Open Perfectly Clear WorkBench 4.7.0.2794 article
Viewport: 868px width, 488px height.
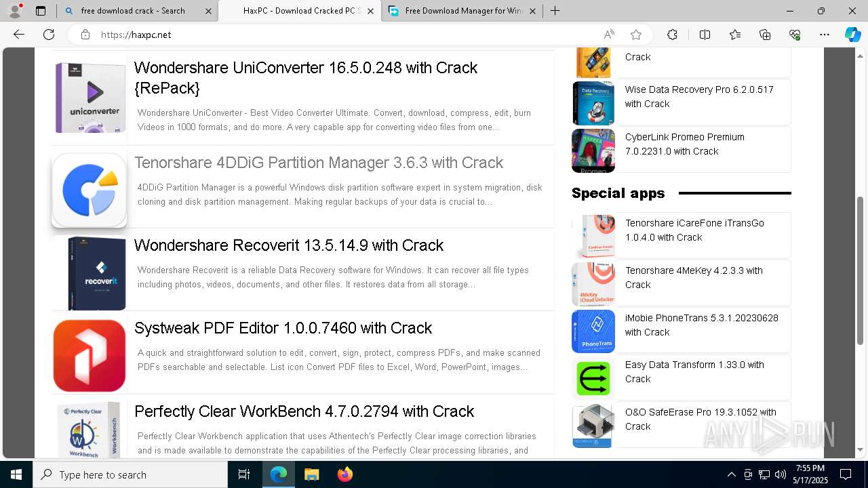(304, 411)
